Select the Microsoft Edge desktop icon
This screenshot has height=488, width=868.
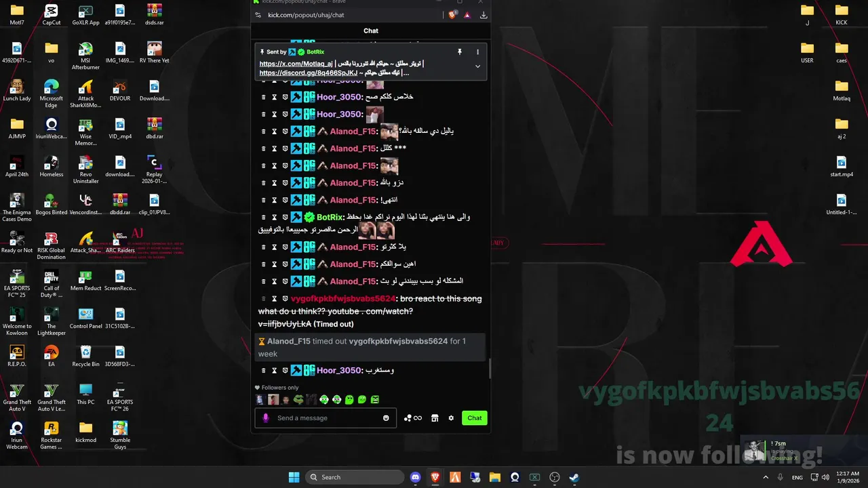(52, 94)
